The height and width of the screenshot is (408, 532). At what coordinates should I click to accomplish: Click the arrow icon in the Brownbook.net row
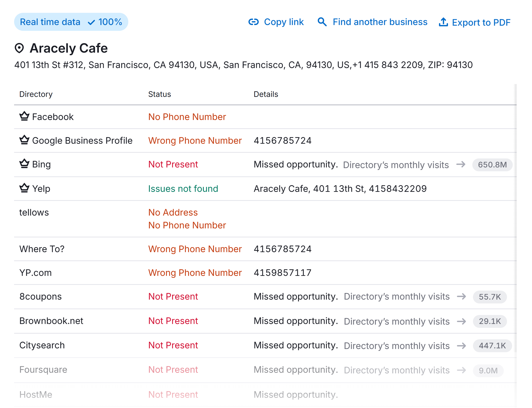tap(461, 321)
